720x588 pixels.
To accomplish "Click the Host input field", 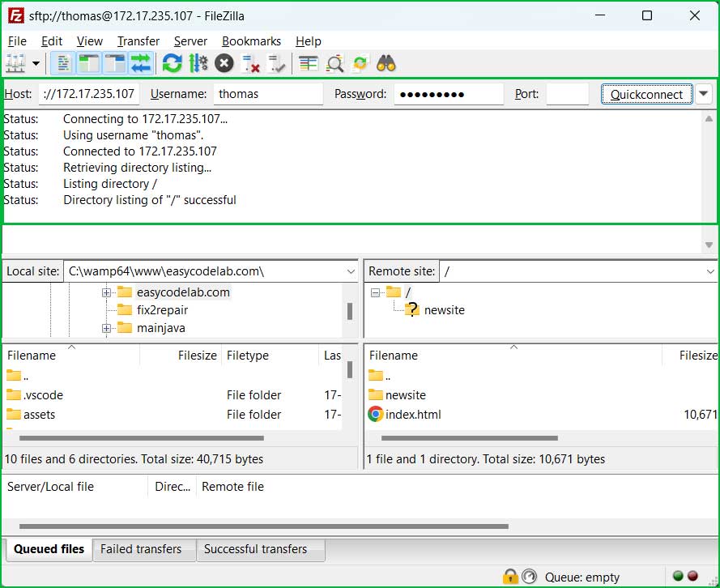I will click(x=88, y=94).
